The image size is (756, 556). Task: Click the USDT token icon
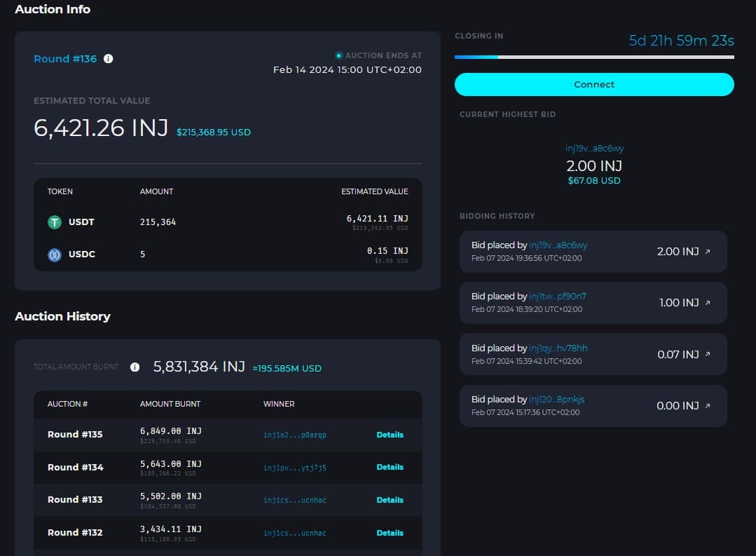[x=55, y=222]
